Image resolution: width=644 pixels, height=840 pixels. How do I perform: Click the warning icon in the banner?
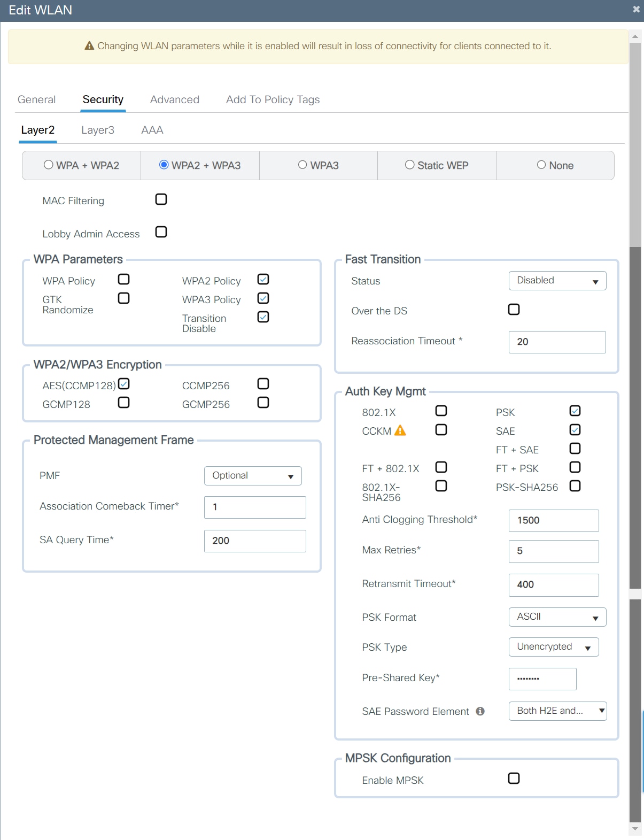coord(89,46)
